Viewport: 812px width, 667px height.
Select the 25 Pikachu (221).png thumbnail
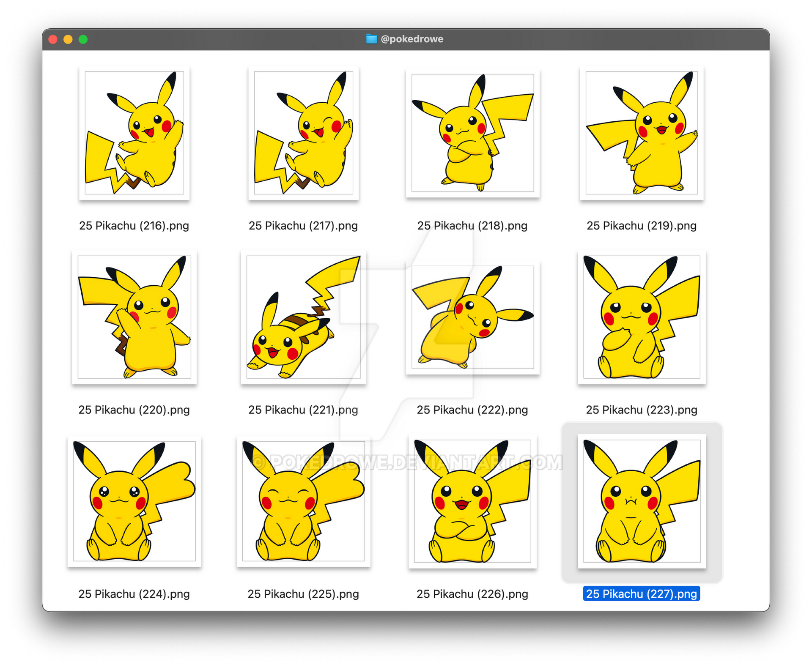click(x=303, y=317)
